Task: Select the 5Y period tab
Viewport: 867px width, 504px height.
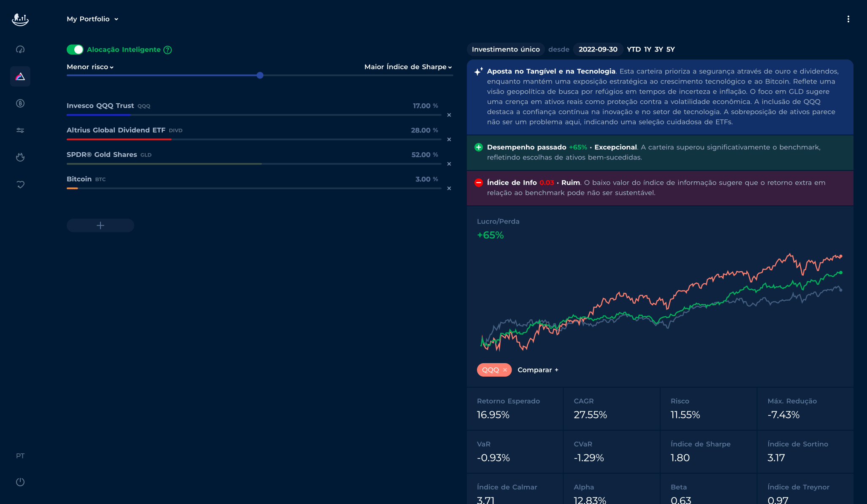Action: tap(670, 49)
